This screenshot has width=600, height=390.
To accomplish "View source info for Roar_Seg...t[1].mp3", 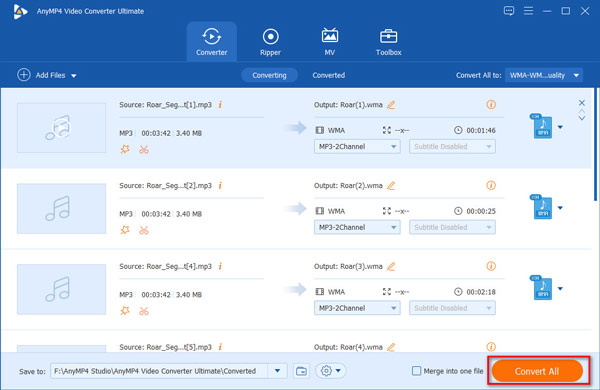I will click(x=220, y=104).
